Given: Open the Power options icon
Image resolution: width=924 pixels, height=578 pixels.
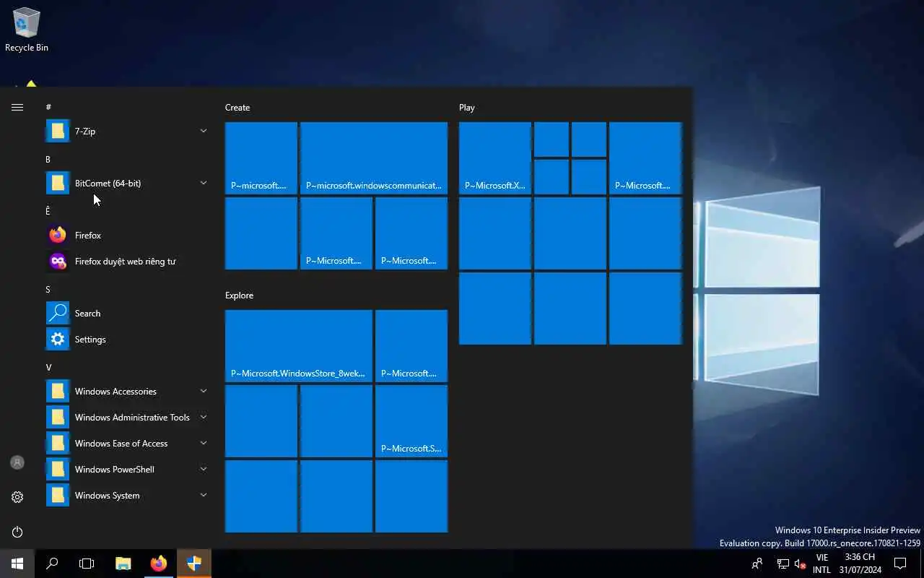Looking at the screenshot, I should 17,532.
